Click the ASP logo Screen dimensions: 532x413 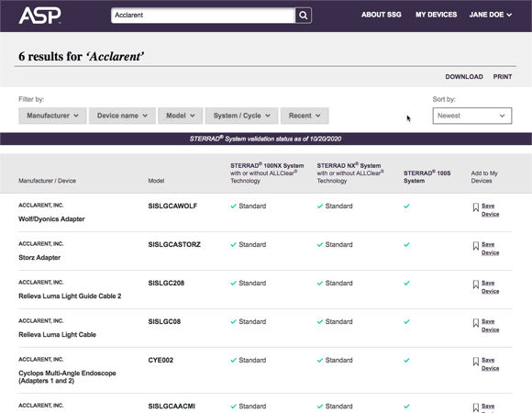[x=40, y=16]
